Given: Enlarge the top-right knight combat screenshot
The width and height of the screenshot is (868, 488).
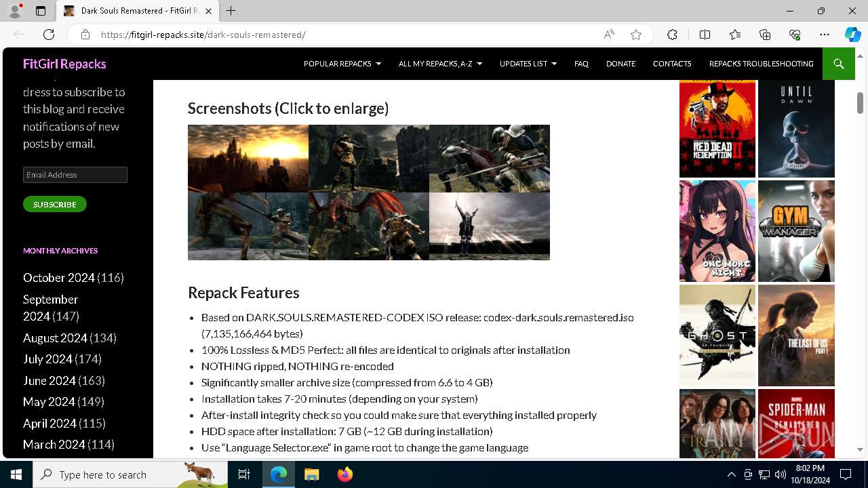Looking at the screenshot, I should pos(490,159).
